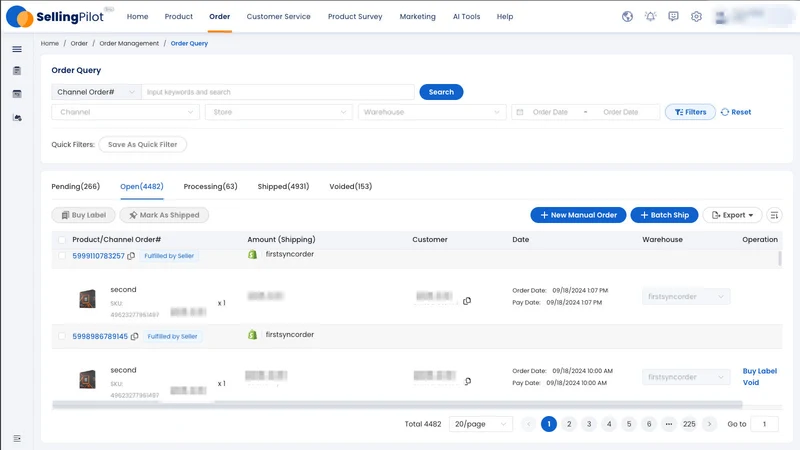The image size is (800, 450).
Task: Click the Go to page input
Action: click(x=764, y=424)
